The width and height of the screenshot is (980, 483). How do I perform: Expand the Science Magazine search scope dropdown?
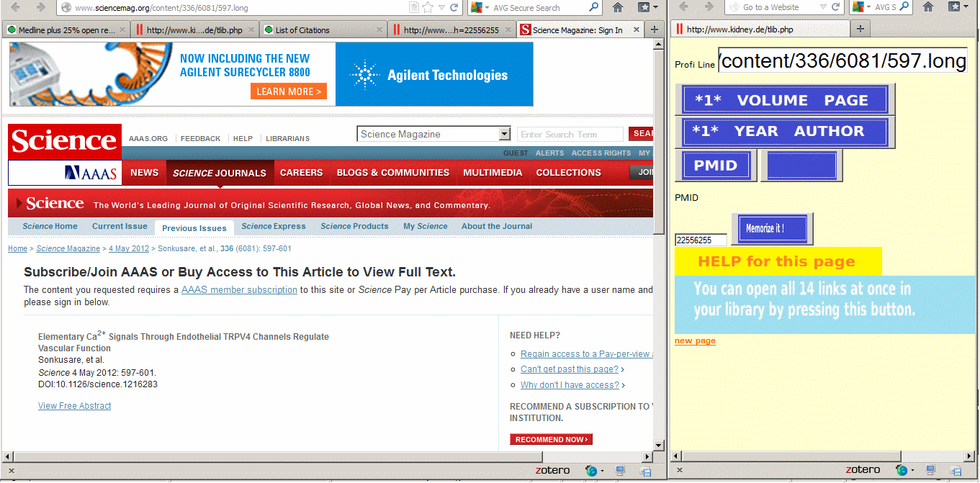(x=504, y=134)
